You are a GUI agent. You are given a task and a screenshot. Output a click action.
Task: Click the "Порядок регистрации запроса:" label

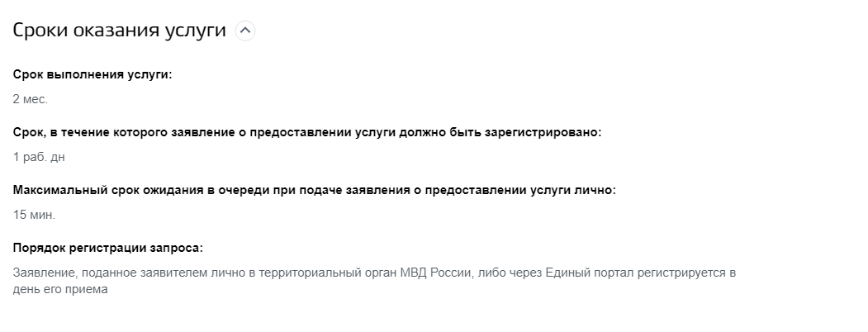107,248
